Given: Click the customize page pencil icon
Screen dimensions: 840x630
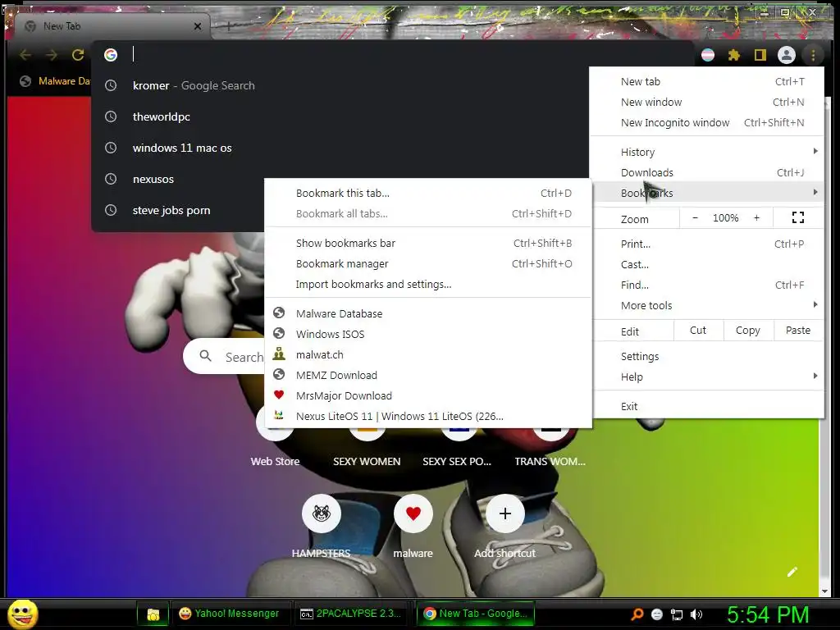Looking at the screenshot, I should point(792,572).
